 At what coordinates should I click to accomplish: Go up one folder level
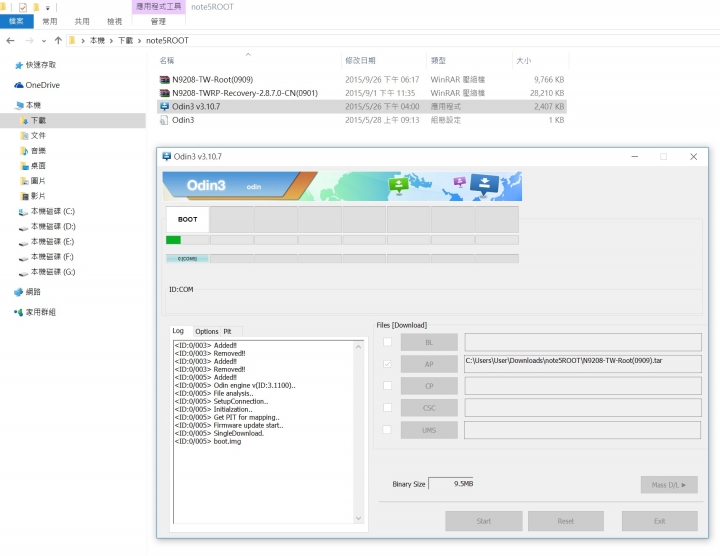pos(58,40)
